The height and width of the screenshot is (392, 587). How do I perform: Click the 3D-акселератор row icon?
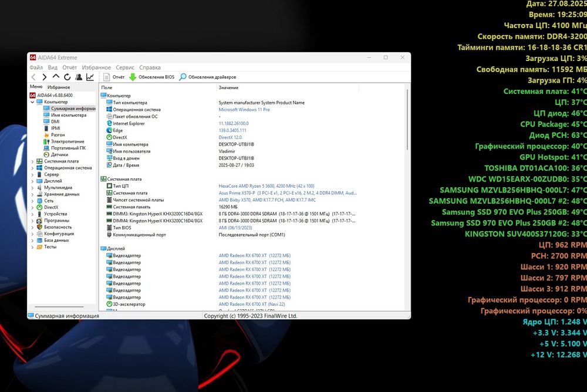[109, 304]
